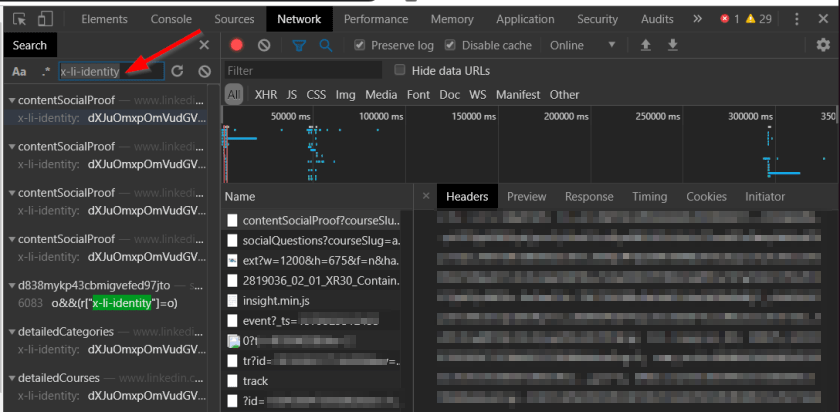Switch to the Console tab
The height and width of the screenshot is (412, 840).
[x=171, y=19]
